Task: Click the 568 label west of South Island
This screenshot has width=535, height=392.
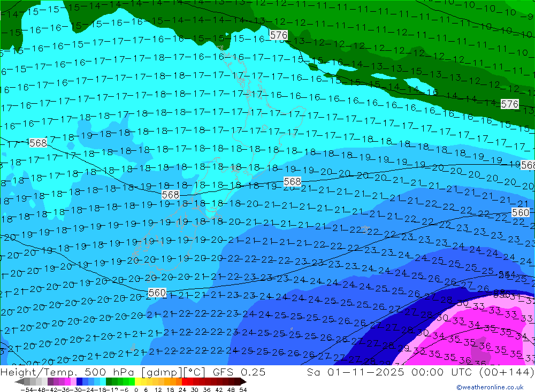Action: point(171,195)
